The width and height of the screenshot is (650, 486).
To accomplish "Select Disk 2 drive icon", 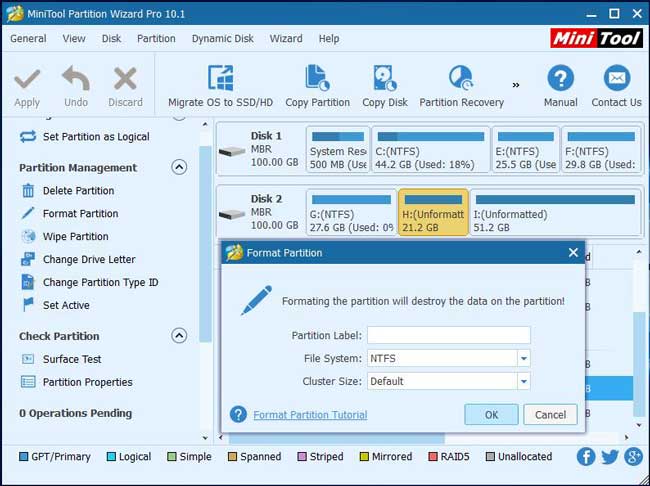I will click(232, 214).
